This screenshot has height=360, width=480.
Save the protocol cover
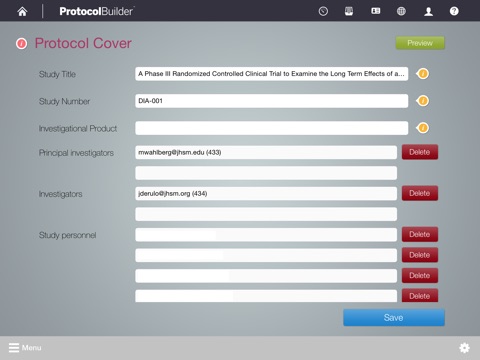[x=394, y=317]
